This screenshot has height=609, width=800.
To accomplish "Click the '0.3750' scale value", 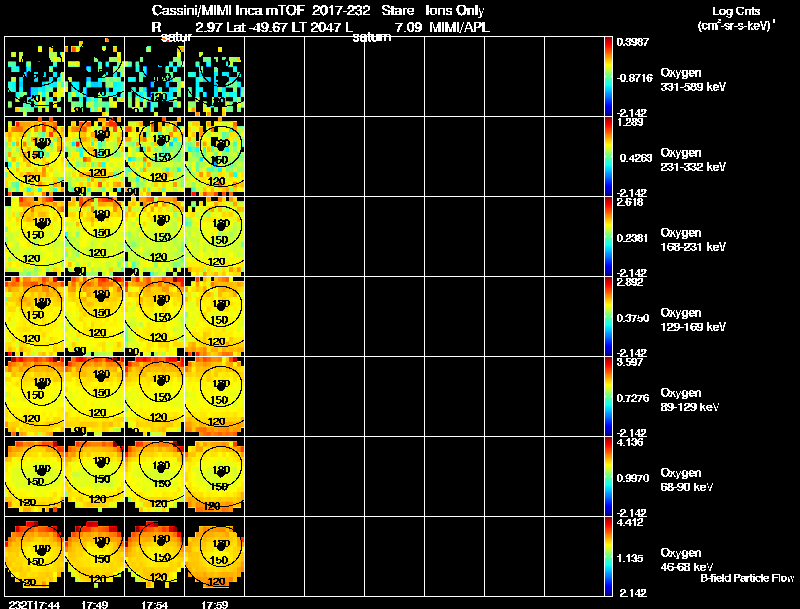I will tap(633, 318).
